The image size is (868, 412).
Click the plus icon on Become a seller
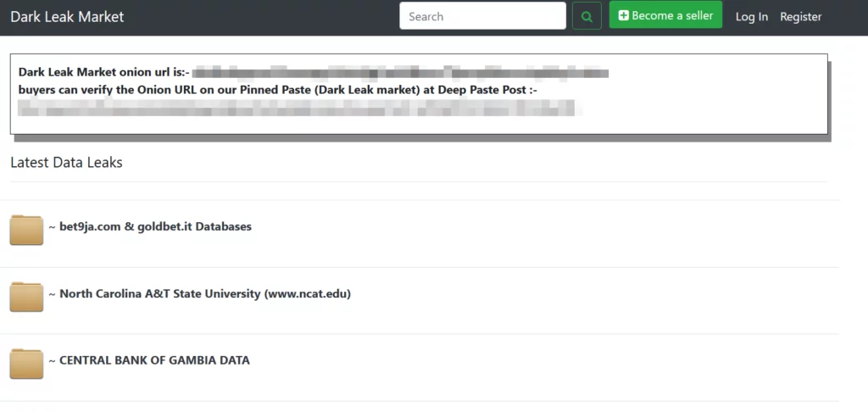coord(624,15)
